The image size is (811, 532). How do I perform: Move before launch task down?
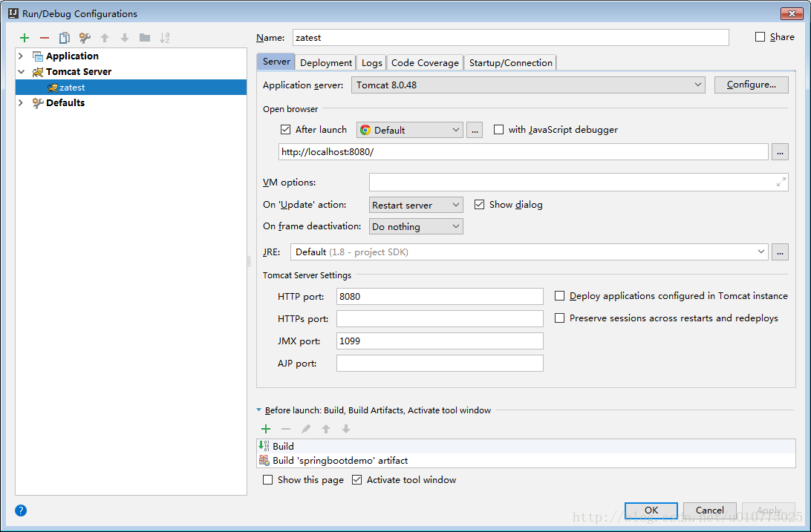pyautogui.click(x=346, y=429)
